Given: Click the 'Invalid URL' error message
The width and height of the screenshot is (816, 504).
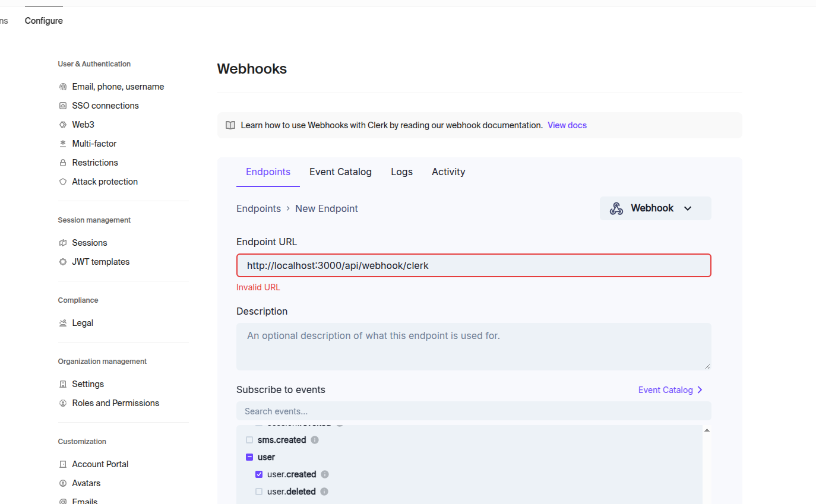Looking at the screenshot, I should pyautogui.click(x=258, y=287).
